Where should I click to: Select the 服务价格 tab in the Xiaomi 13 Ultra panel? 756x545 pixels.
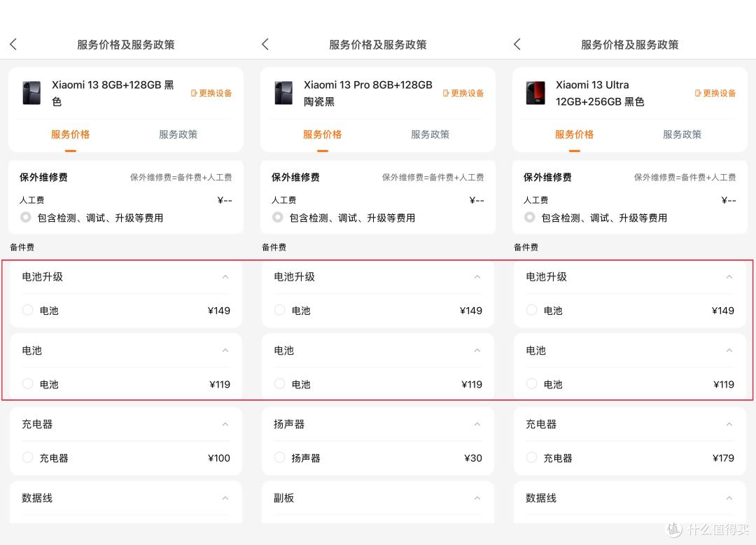(574, 134)
